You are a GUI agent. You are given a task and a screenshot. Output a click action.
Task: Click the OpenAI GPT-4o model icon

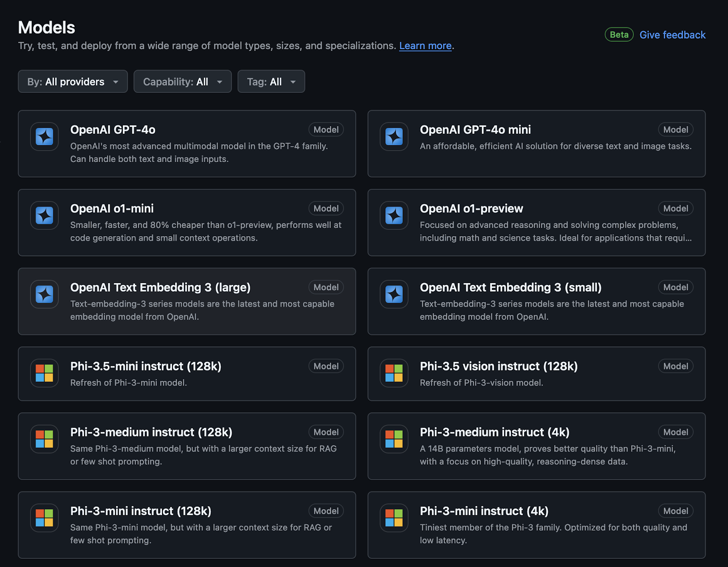45,137
